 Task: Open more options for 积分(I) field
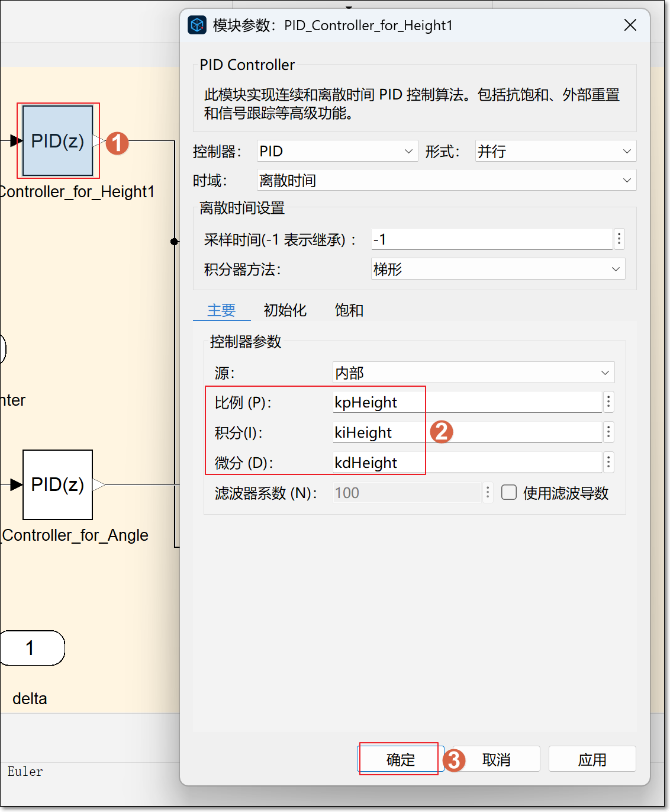608,432
